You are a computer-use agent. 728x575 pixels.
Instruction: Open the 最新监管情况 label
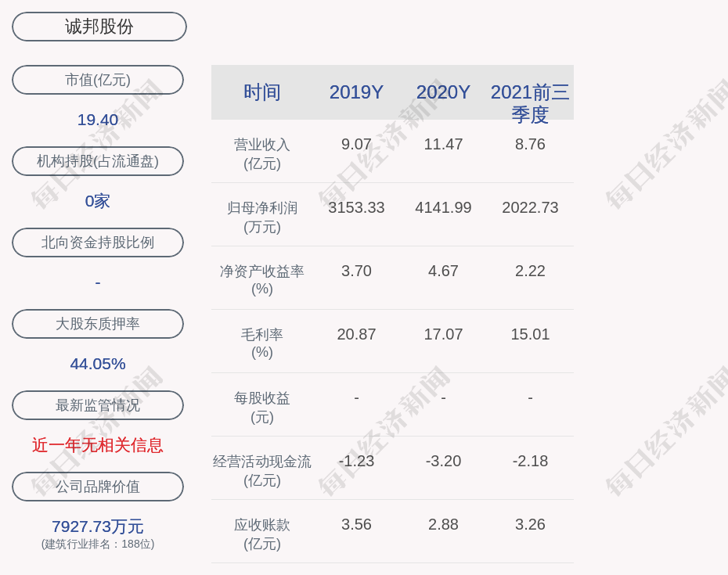click(98, 405)
